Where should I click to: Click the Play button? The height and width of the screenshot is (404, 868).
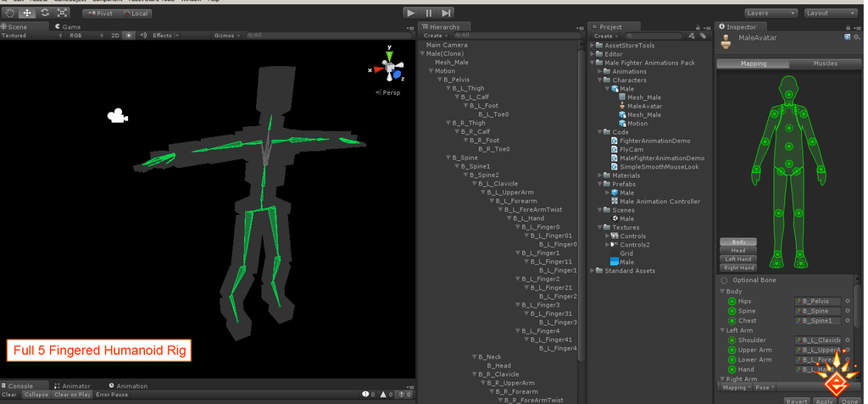coord(411,13)
